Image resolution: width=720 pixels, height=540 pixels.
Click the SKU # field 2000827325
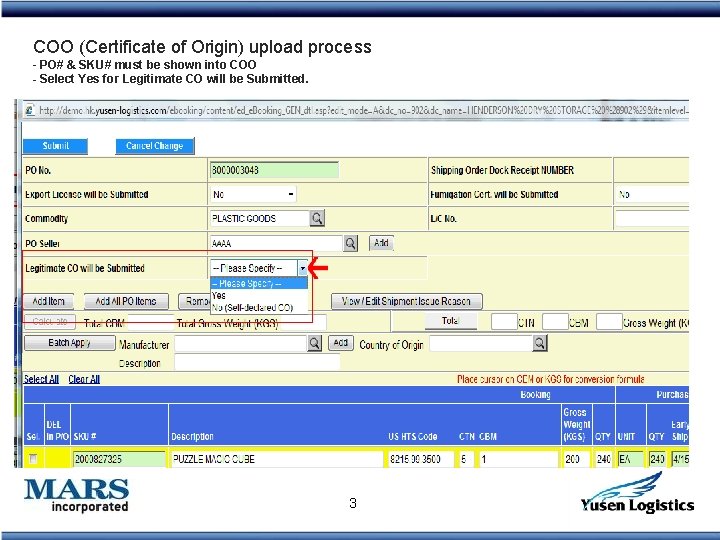tap(119, 459)
